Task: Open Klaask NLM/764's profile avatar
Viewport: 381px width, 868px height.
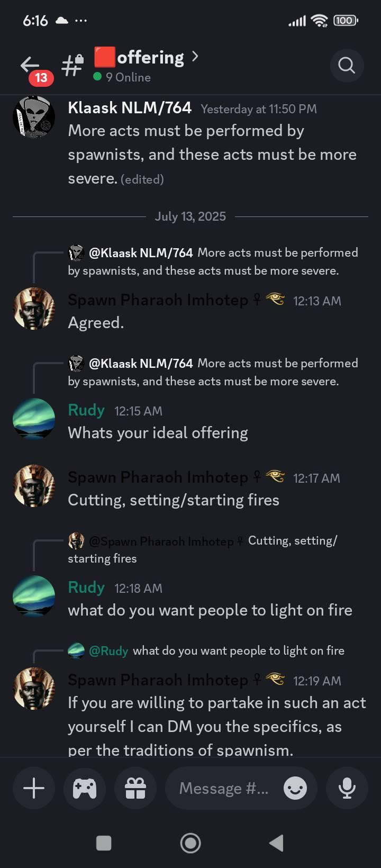Action: click(33, 116)
